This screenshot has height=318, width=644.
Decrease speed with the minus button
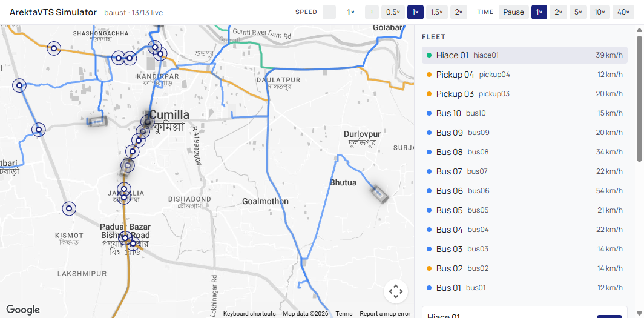pos(329,12)
